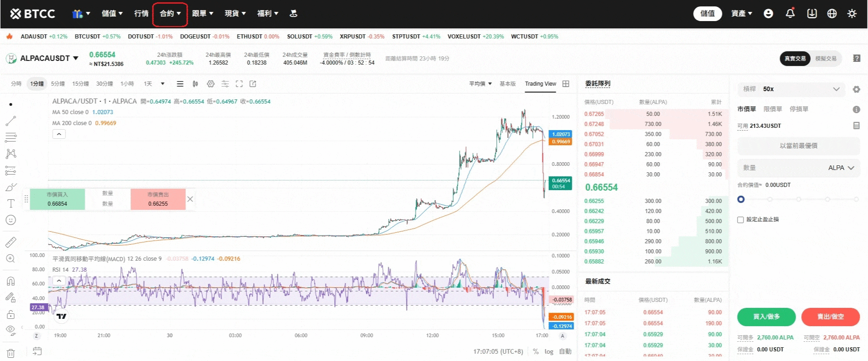This screenshot has width=868, height=361.
Task: Toggle stay-in-drawing-mode pencil lock
Action: pos(11,297)
